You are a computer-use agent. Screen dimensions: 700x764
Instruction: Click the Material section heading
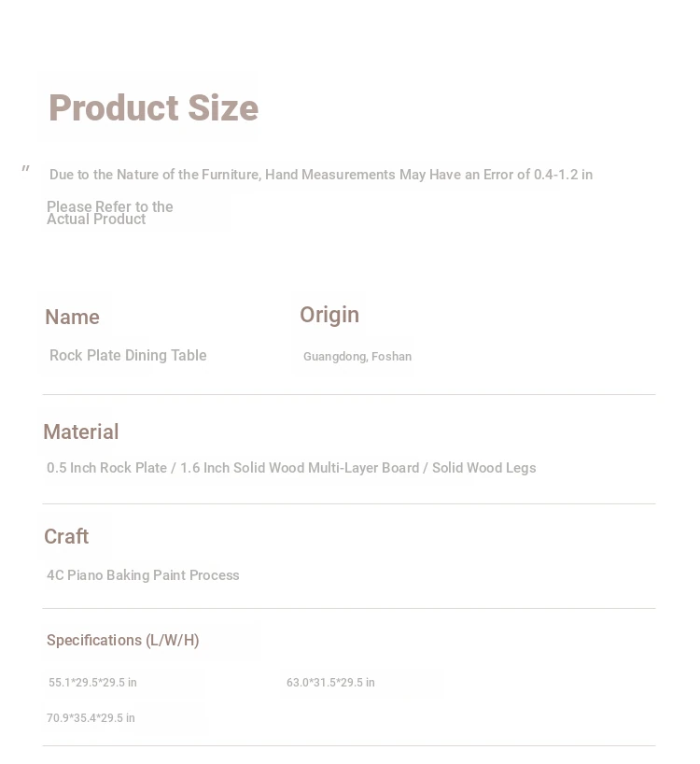coord(81,432)
